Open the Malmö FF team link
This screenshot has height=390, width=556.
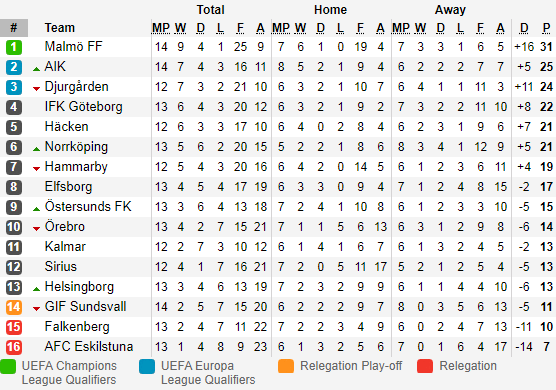pyautogui.click(x=73, y=46)
